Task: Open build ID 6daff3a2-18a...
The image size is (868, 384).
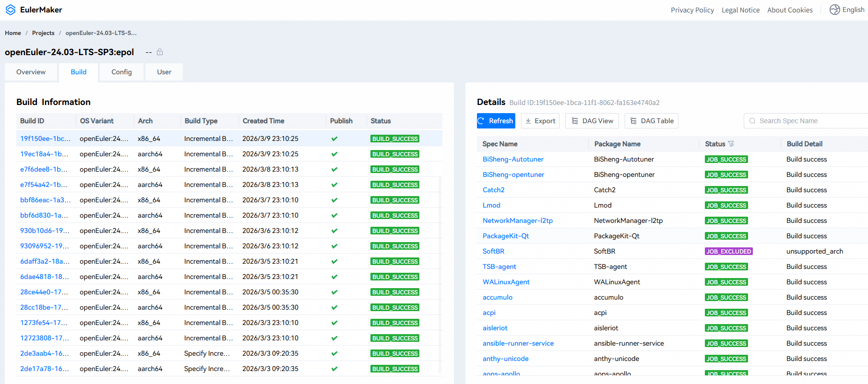Action: coord(45,261)
